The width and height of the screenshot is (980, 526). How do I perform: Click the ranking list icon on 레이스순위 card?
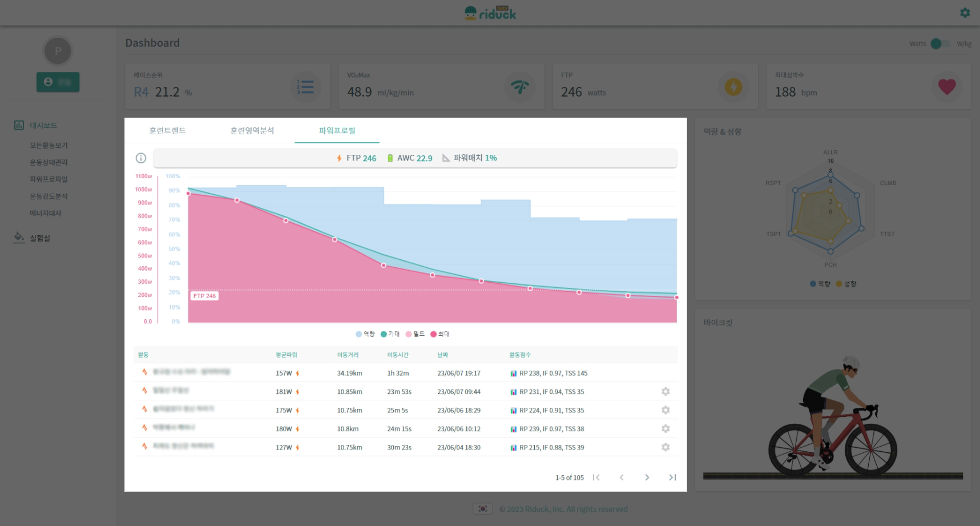tap(306, 87)
